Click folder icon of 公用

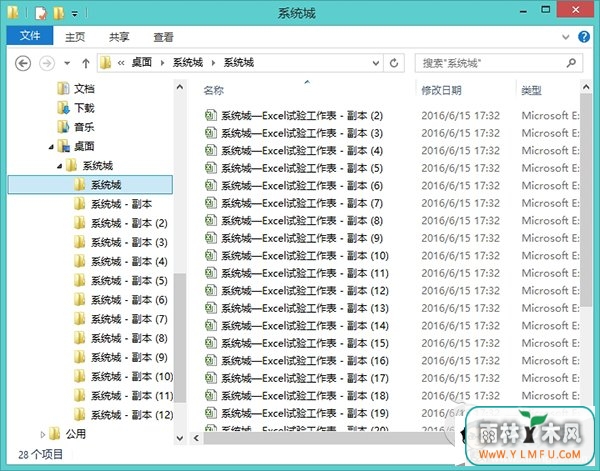coord(55,434)
